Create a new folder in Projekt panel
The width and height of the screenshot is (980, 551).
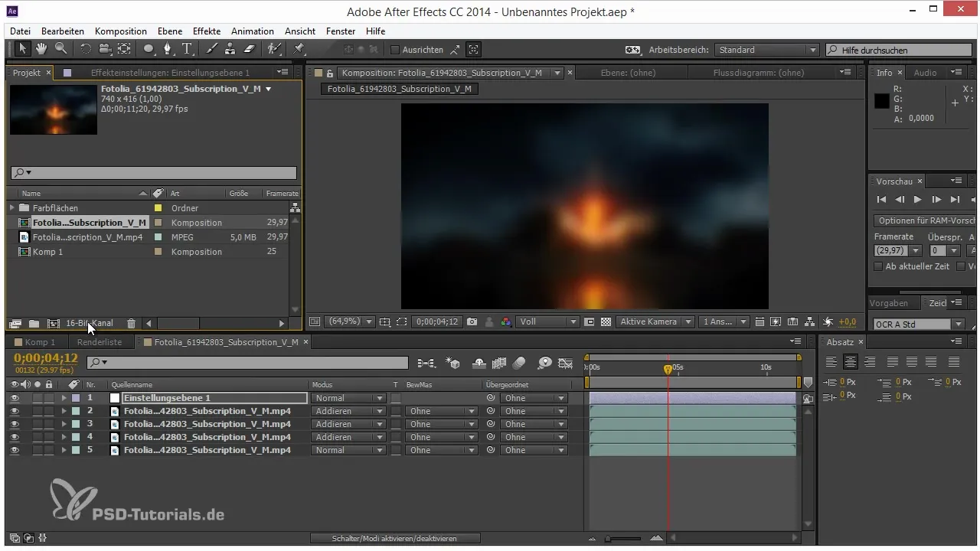tap(34, 324)
